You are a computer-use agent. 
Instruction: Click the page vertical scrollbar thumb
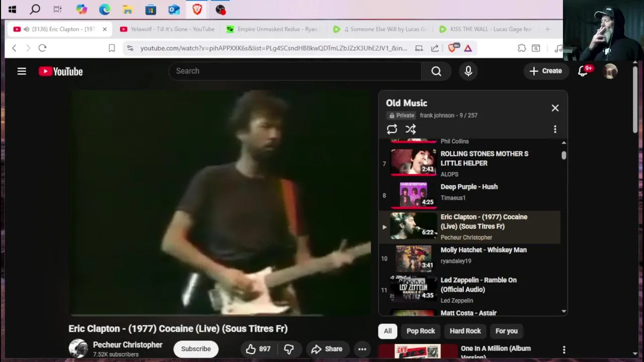635,100
